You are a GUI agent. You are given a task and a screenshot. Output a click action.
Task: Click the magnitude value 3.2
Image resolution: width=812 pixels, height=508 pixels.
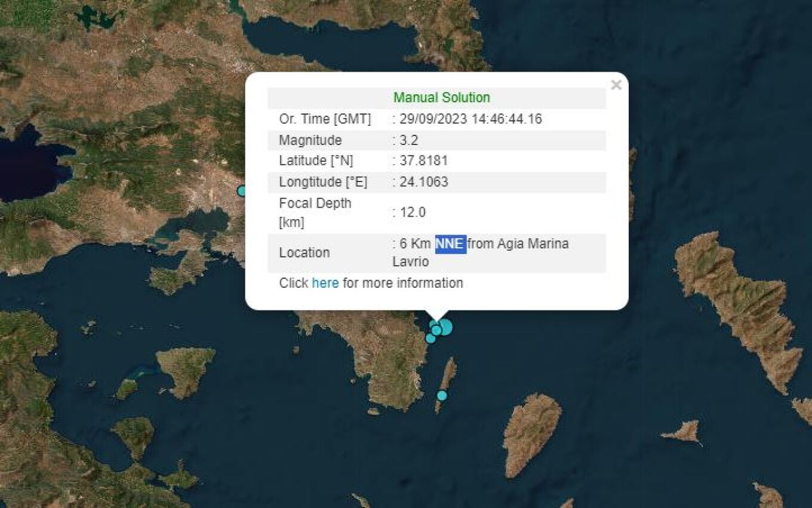[409, 140]
